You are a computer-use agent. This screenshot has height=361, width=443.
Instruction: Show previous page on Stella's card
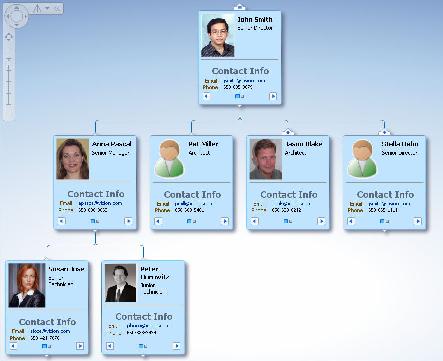pos(351,221)
